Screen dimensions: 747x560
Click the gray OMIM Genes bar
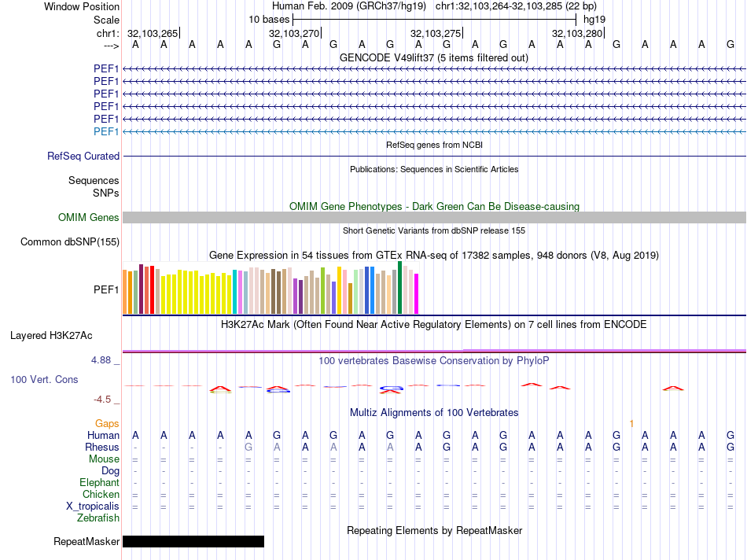434,217
